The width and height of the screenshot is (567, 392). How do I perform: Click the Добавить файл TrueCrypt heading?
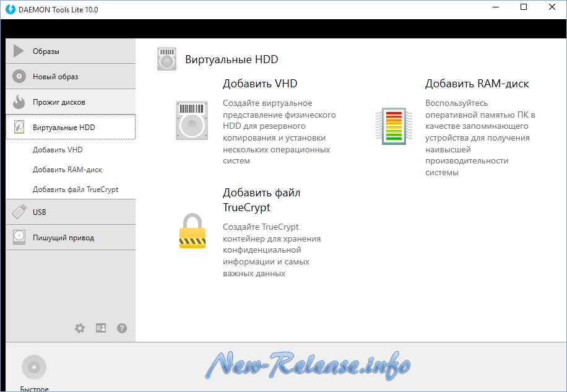261,200
